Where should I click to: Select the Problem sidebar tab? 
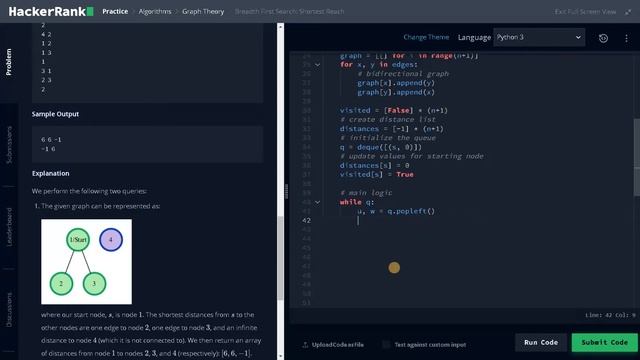tap(9, 62)
